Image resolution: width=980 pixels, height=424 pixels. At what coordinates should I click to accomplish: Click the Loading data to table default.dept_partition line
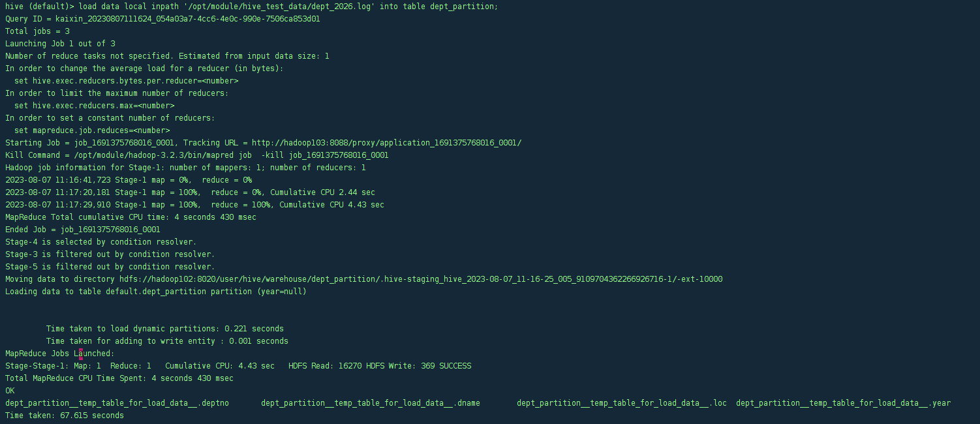[156, 292]
